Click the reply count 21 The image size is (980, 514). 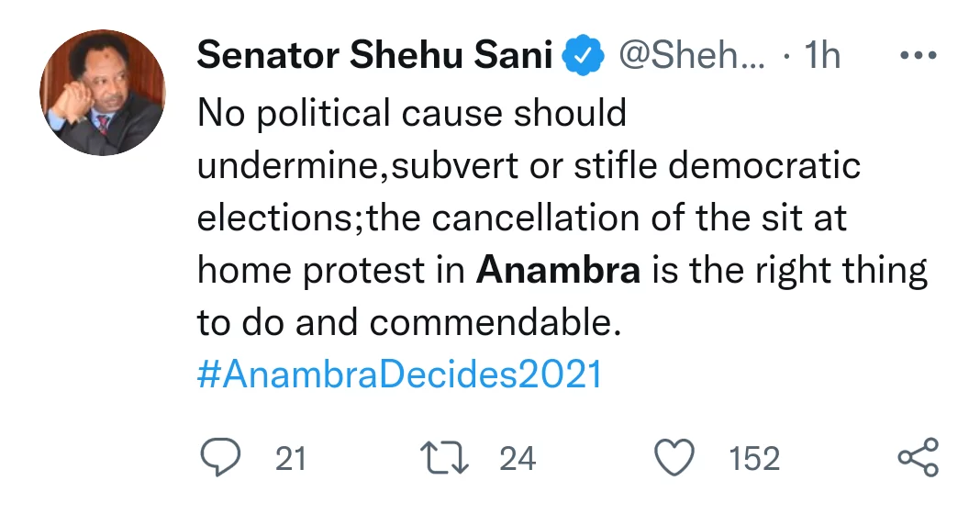[290, 457]
